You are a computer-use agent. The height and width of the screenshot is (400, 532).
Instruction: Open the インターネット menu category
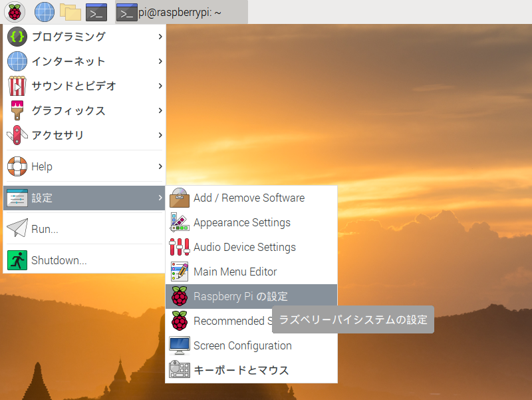[84, 61]
